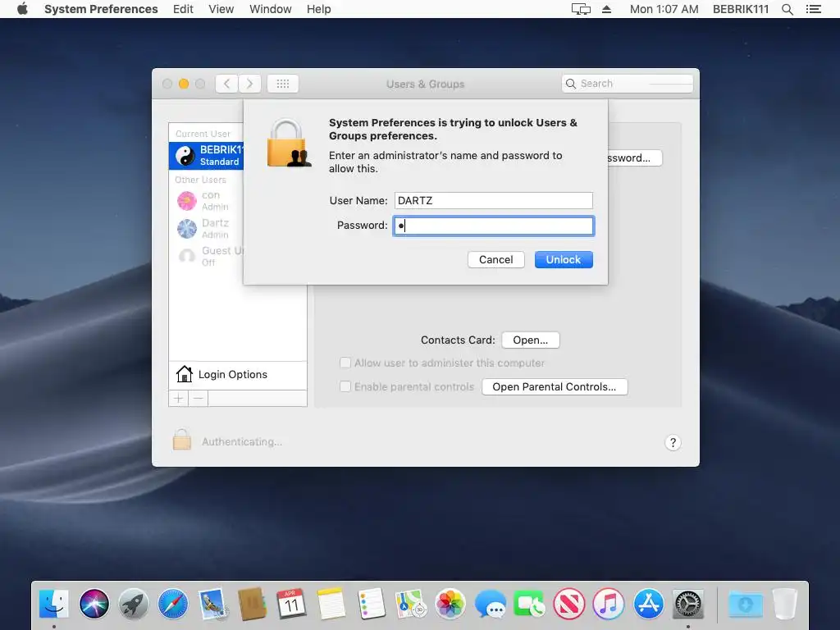Screen dimensions: 840x630
Task: Select the Guest User entry
Action: coord(206,257)
